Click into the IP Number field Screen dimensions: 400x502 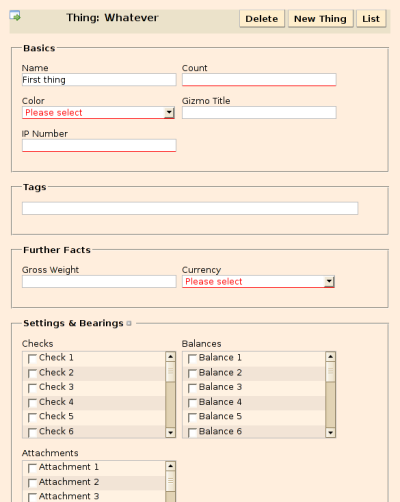click(99, 146)
